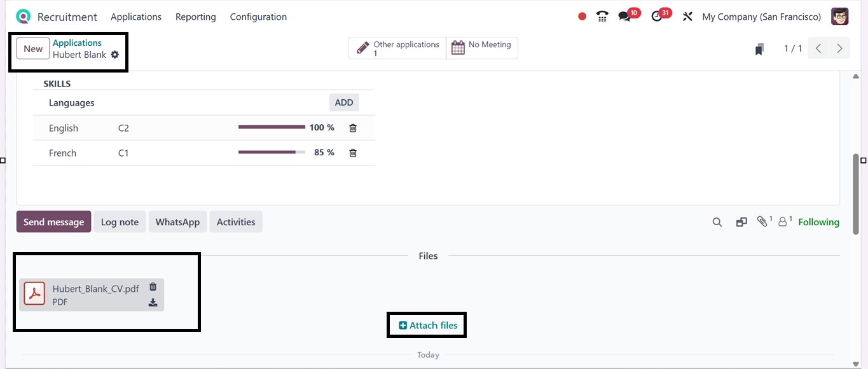The image size is (868, 369).
Task: Open the gear actions menu beside Hubert Blank
Action: [x=114, y=55]
